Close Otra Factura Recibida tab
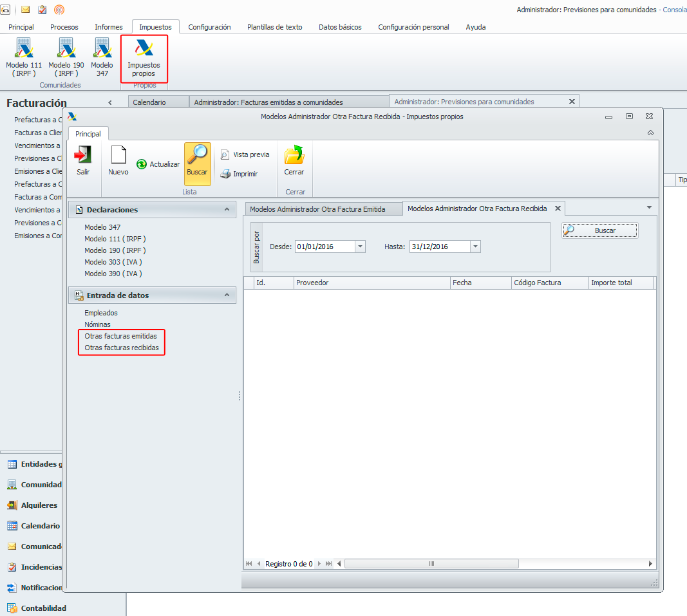Image resolution: width=687 pixels, height=616 pixels. click(x=558, y=208)
